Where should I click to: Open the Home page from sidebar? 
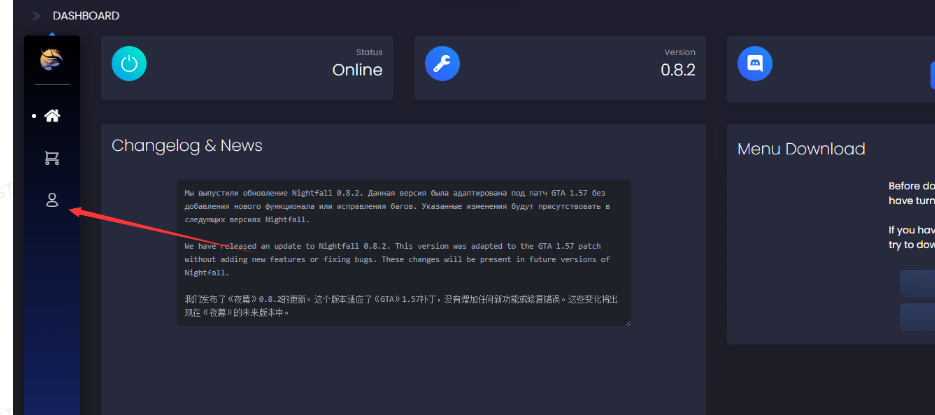[52, 116]
